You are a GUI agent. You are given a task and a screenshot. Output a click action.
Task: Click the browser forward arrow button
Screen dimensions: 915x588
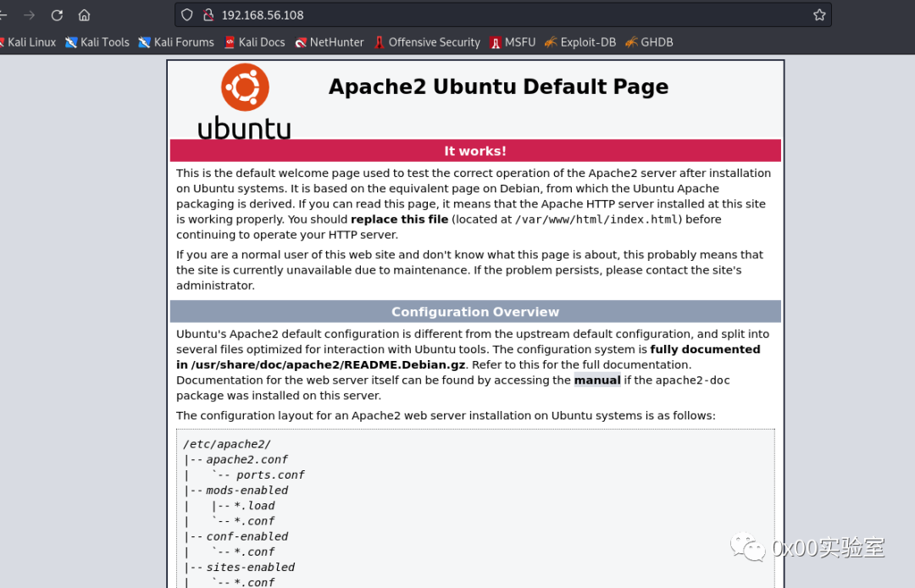point(29,15)
